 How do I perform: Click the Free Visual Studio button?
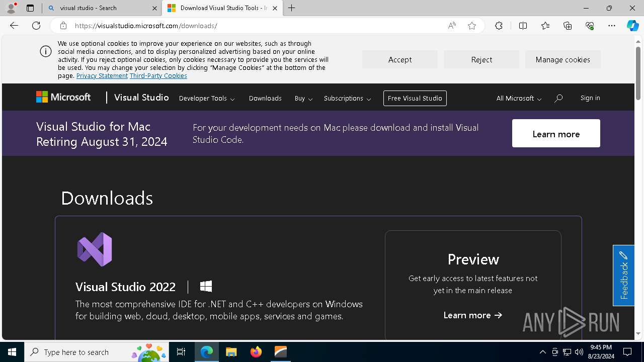tap(415, 99)
